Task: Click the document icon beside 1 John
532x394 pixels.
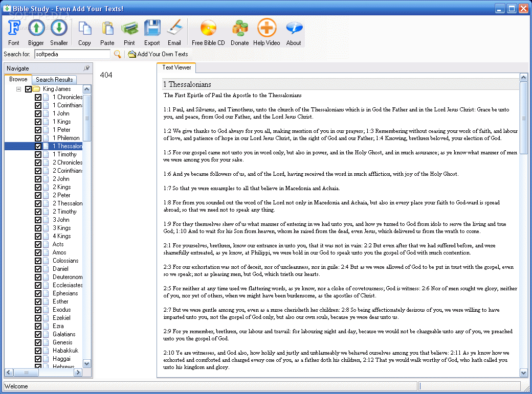Action: click(46, 113)
